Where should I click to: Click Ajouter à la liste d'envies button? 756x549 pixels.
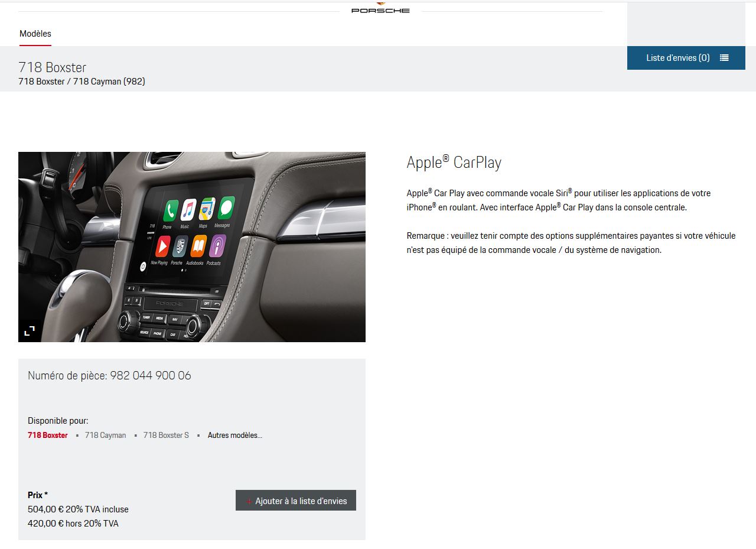click(x=296, y=501)
